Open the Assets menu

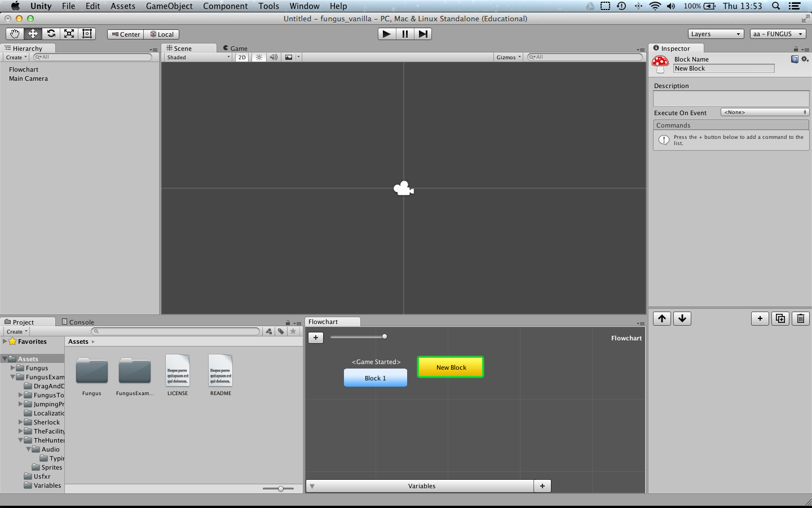point(123,6)
